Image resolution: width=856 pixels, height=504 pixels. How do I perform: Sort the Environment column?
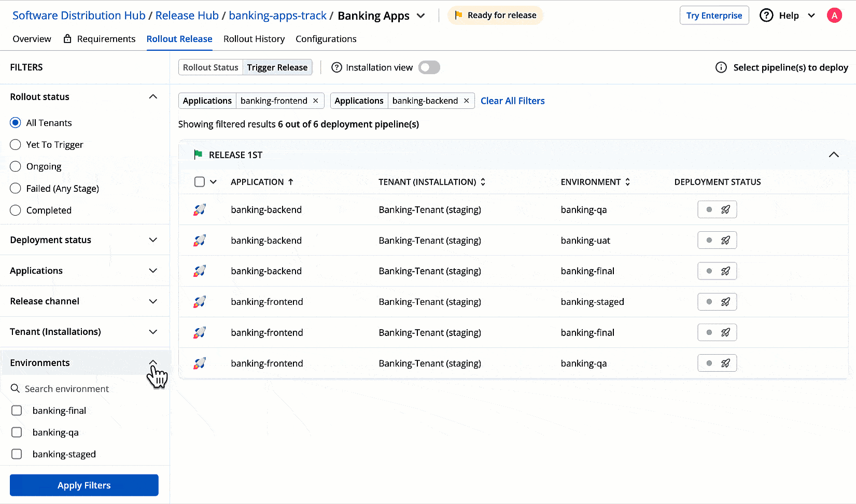click(627, 182)
